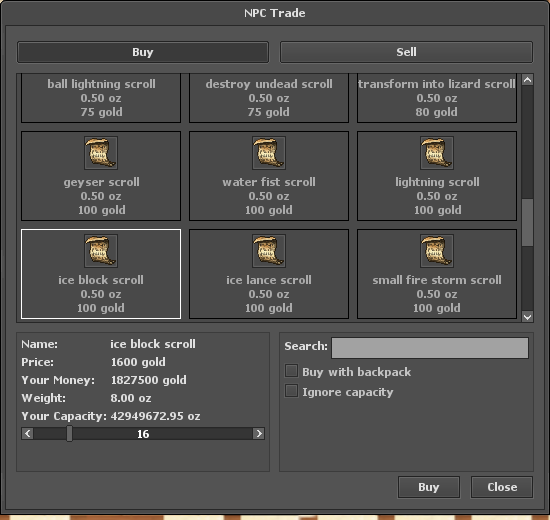The width and height of the screenshot is (550, 520).
Task: Decrease amount with left slider arrow
Action: click(x=27, y=434)
